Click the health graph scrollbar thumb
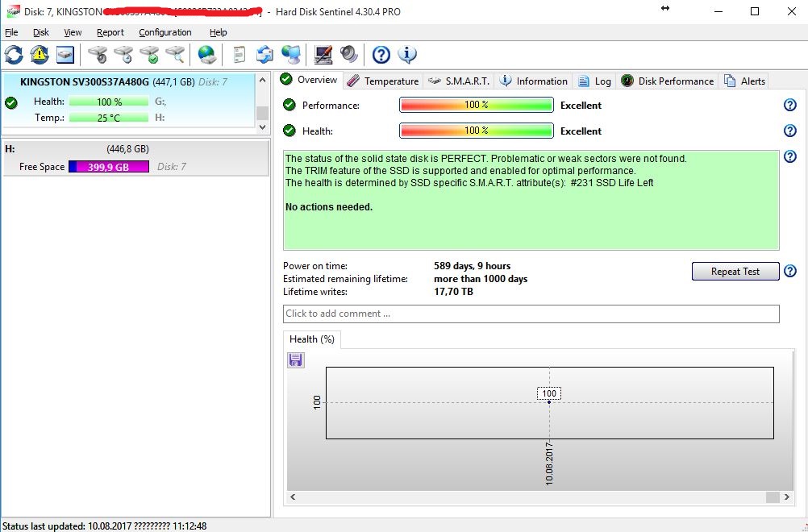This screenshot has width=808, height=532. pos(773,497)
